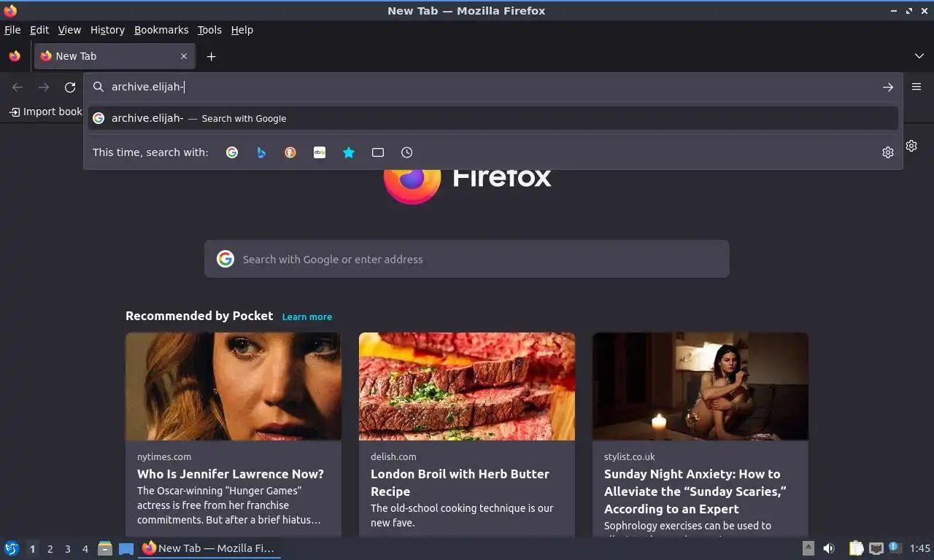Open the removable media eject tray icon
934x560 pixels.
(x=808, y=548)
